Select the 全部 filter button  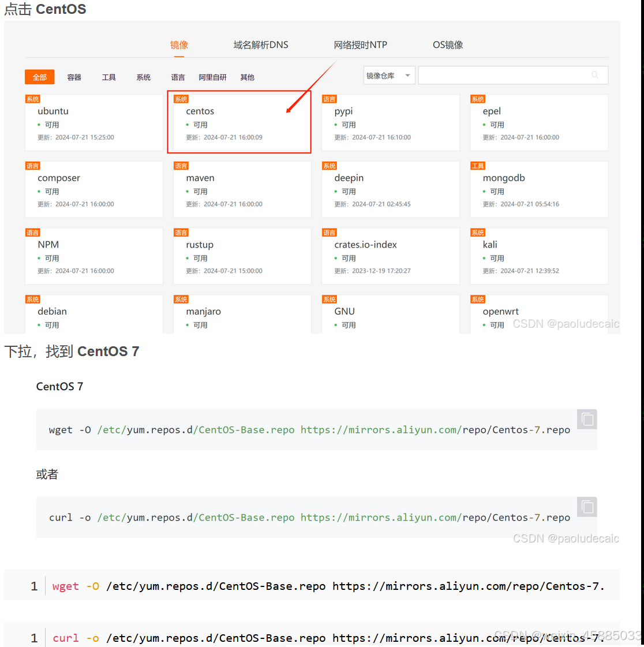point(40,77)
